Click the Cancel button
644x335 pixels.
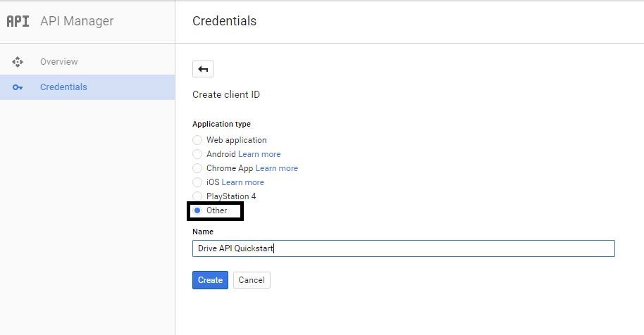[252, 280]
